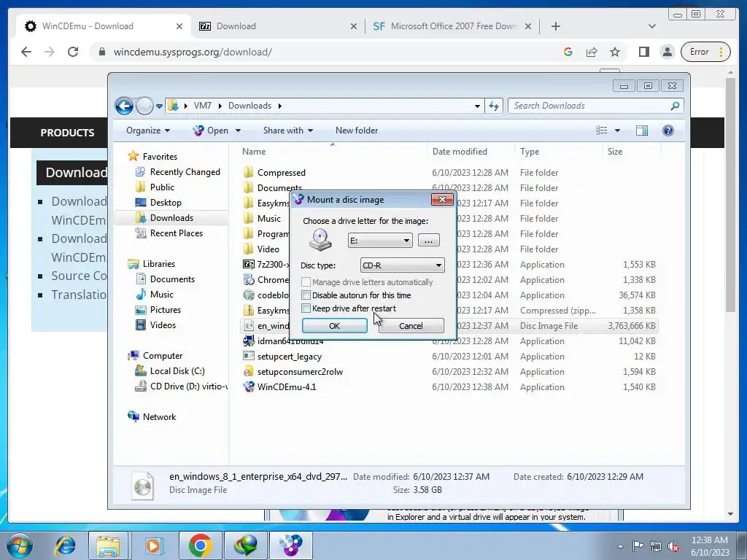Screen dimensions: 747x560
Task: Select idman641build14 file row
Action: coord(449,341)
